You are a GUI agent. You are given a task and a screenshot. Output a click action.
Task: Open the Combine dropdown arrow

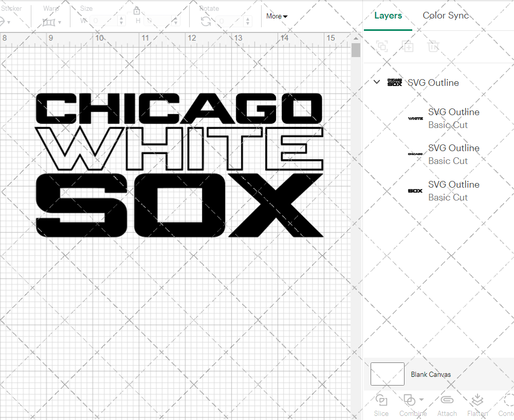point(421,399)
